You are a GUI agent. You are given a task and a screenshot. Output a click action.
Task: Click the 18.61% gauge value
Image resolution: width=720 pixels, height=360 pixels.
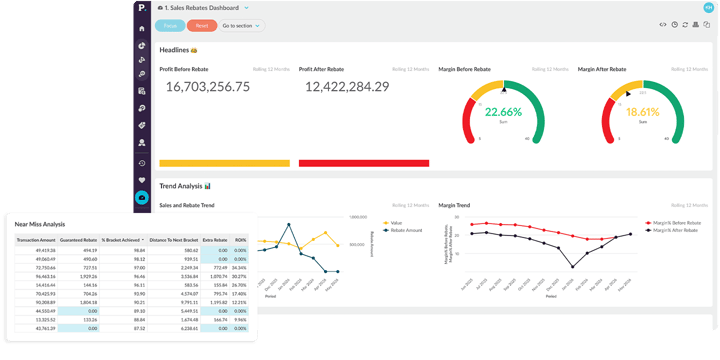643,112
